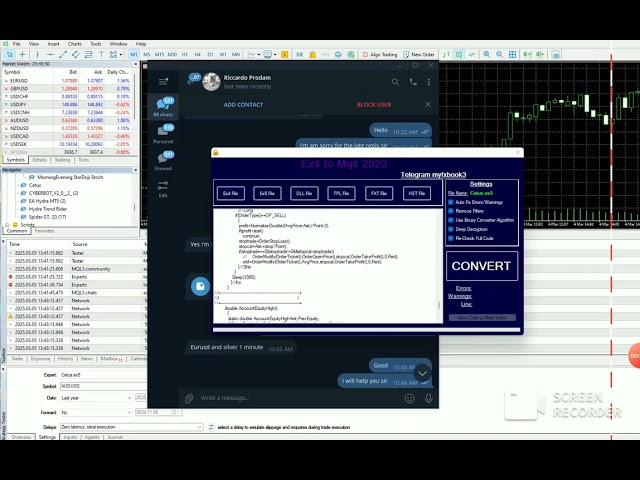Open the Delays dropdown showing Zero latency
The width and height of the screenshot is (640, 480).
132,427
